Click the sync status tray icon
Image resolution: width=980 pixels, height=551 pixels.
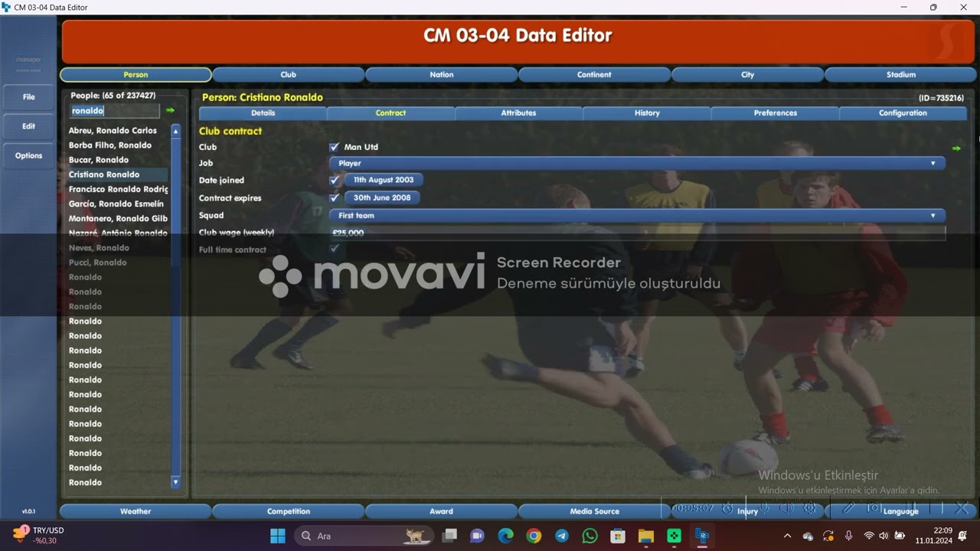coord(828,536)
